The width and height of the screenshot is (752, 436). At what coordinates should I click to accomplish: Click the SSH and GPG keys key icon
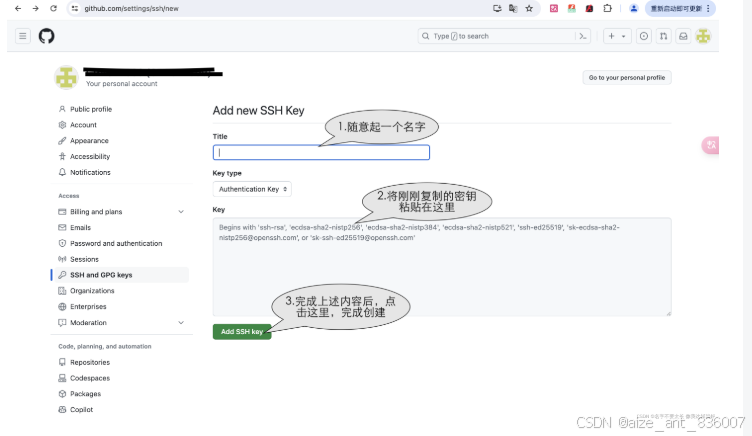click(62, 275)
